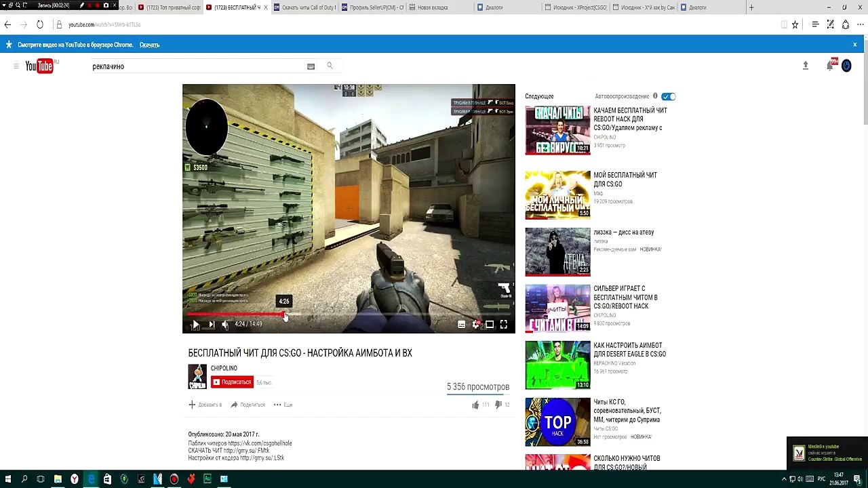Open Microsoft Store from taskbar
868x488 pixels.
tap(107, 479)
